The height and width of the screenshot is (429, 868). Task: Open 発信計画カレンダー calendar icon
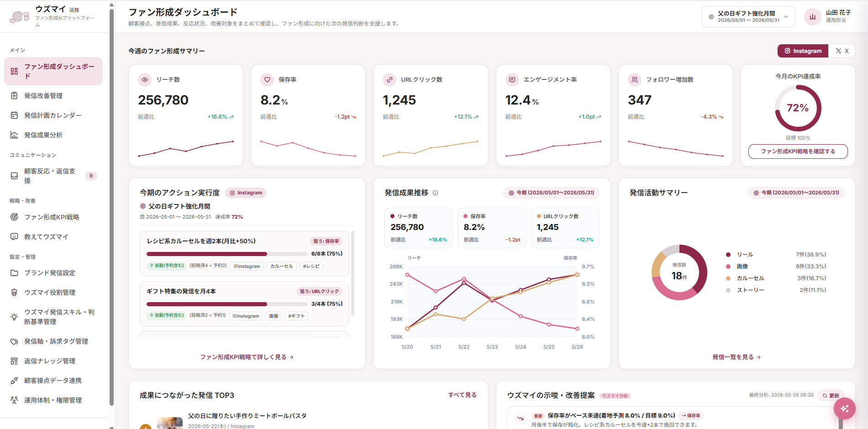click(14, 115)
